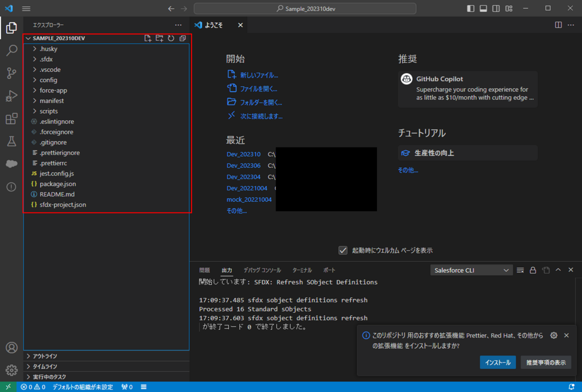Switch to the 問題 panel tab
582x392 pixels.
tap(205, 270)
